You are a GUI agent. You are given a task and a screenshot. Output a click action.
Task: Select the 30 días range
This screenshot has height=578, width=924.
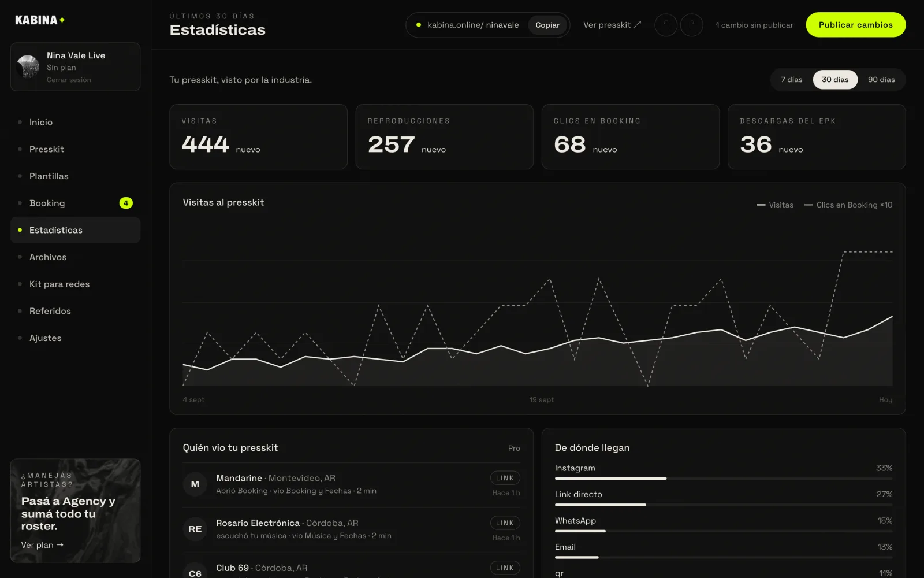coord(835,80)
